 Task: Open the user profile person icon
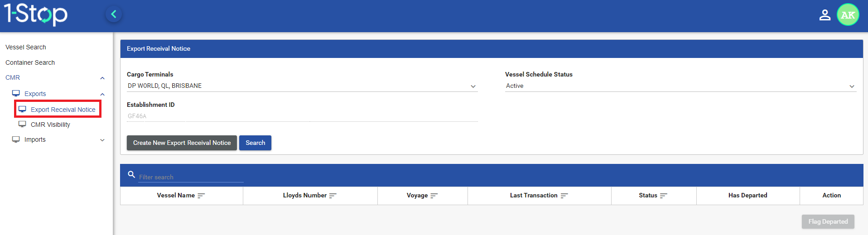click(x=825, y=15)
